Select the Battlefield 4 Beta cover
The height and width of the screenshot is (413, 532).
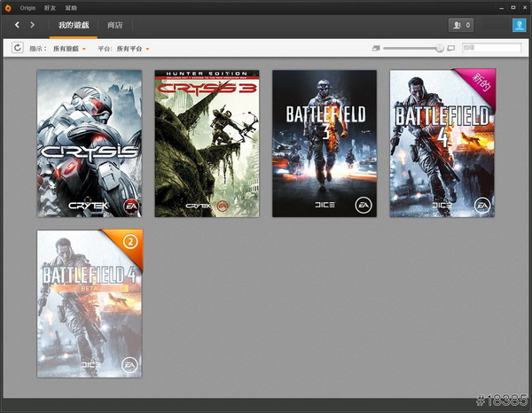(x=89, y=303)
